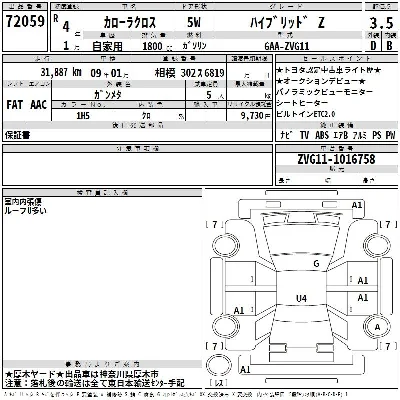Click the PW equipment label
This screenshot has width=400, height=400.
(x=390, y=135)
